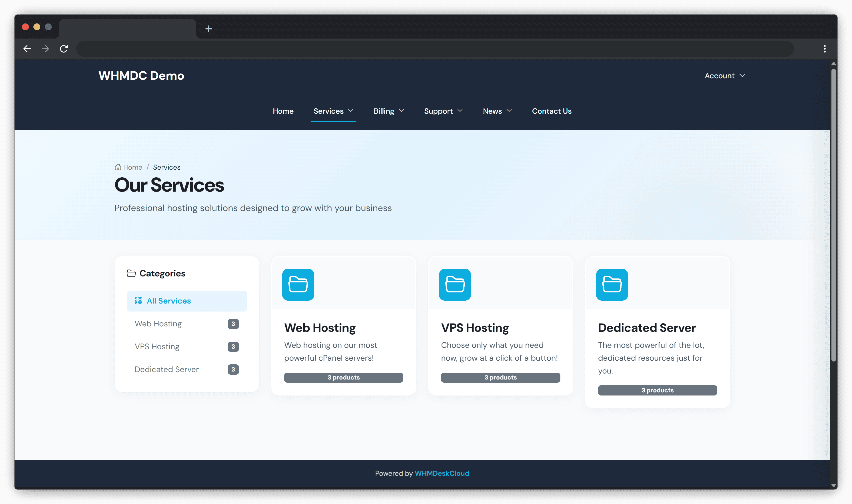Screen dimensions: 852x504
Task: Click the home icon in the breadcrumb
Action: click(118, 167)
